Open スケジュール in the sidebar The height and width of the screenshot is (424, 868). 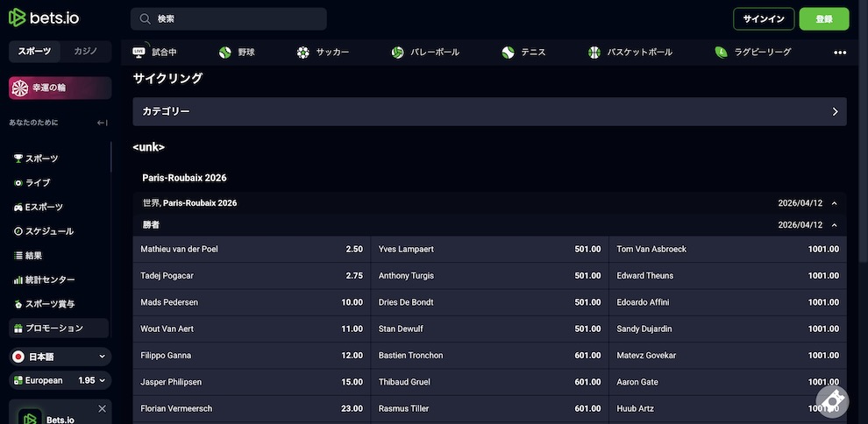coord(60,231)
